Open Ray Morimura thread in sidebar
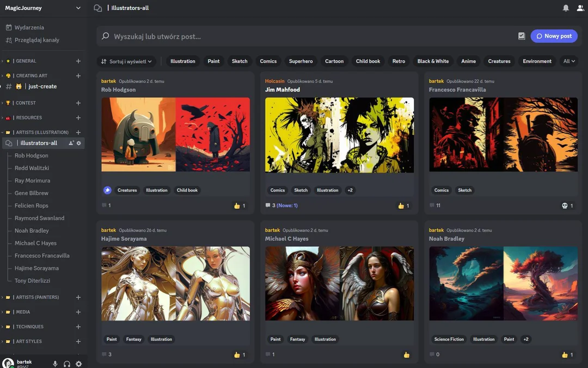 [x=32, y=180]
